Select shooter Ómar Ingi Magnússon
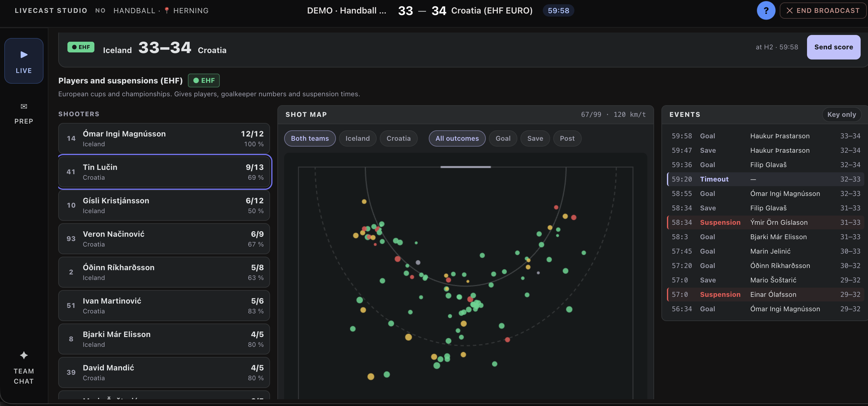This screenshot has height=406, width=868. [164, 138]
